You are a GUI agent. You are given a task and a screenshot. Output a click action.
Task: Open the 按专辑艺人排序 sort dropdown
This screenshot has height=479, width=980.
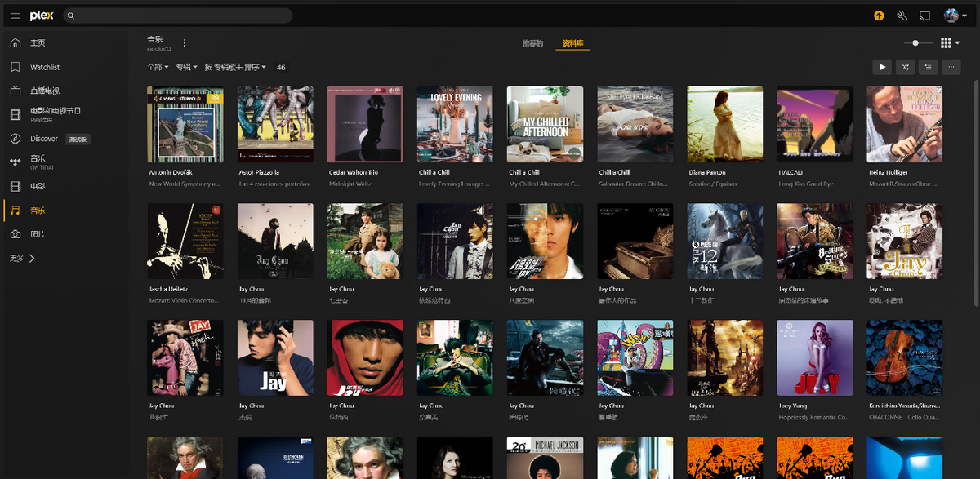235,67
